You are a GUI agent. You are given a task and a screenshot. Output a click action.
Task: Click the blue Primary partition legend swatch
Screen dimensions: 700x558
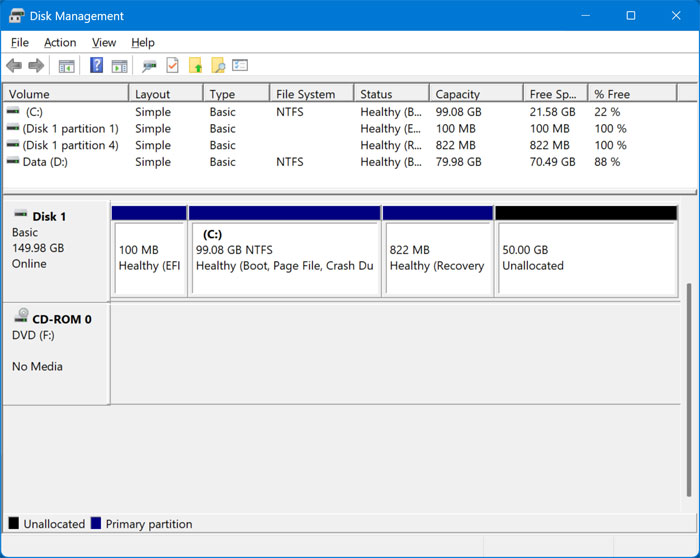(x=96, y=523)
